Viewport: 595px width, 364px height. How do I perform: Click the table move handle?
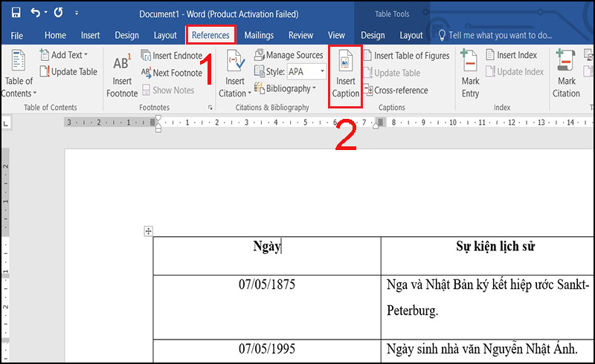point(148,231)
